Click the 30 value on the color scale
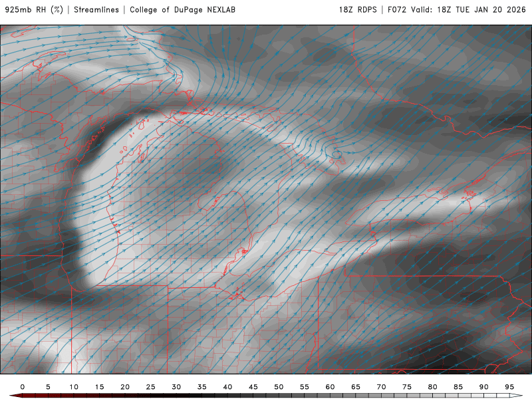Viewport: 532px width, 399px height. tap(176, 387)
